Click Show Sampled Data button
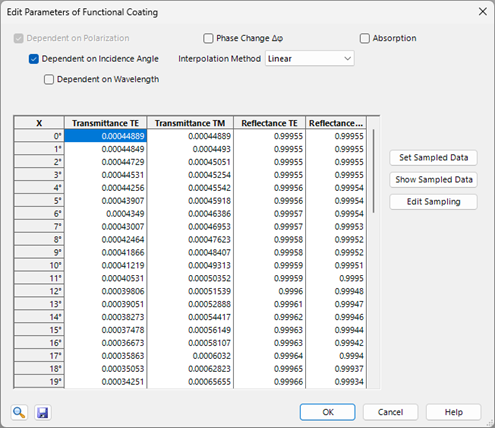This screenshot has width=495, height=428. point(433,180)
